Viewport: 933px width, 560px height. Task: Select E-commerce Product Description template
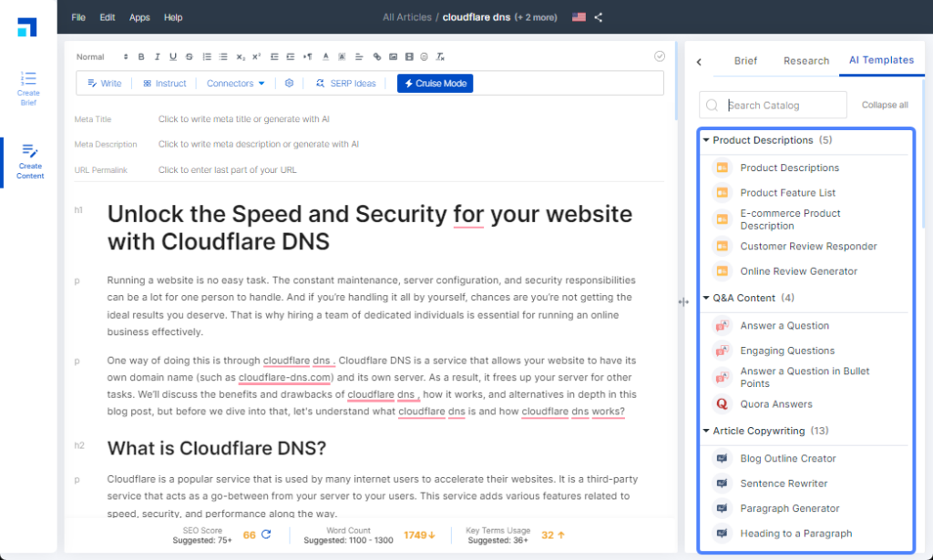point(790,219)
